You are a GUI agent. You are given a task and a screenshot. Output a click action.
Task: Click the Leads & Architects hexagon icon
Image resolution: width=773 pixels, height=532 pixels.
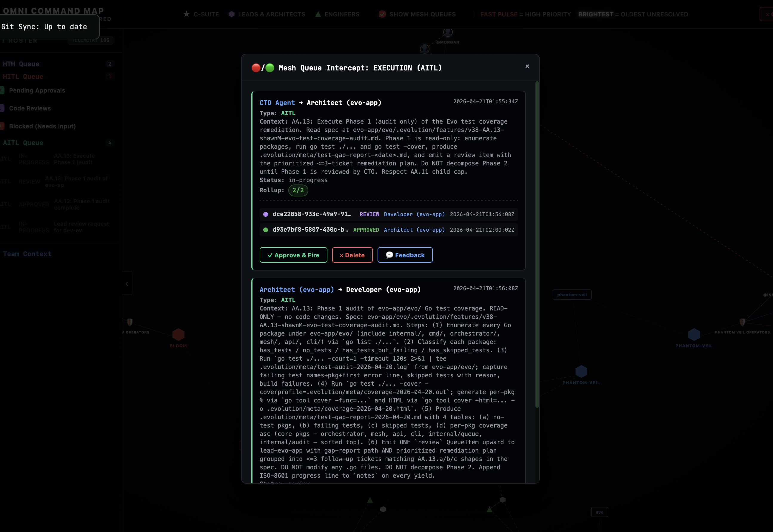(232, 14)
